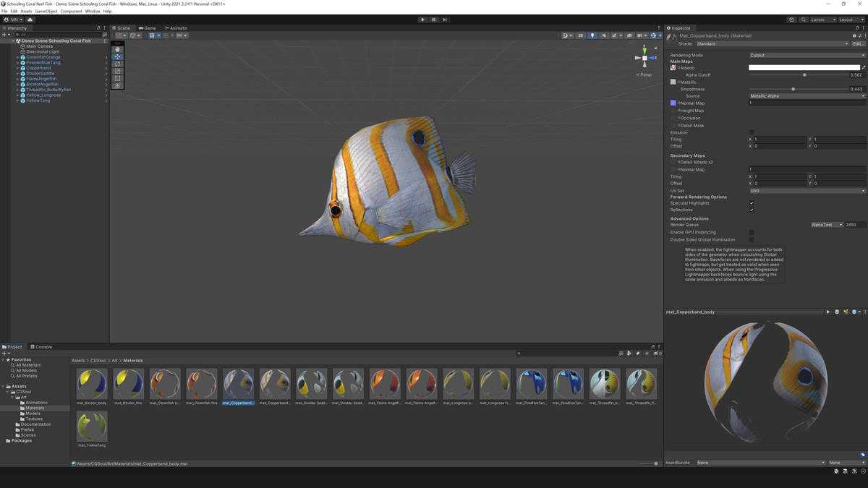The image size is (868, 488).
Task: Click the Step frame button
Action: tap(444, 20)
